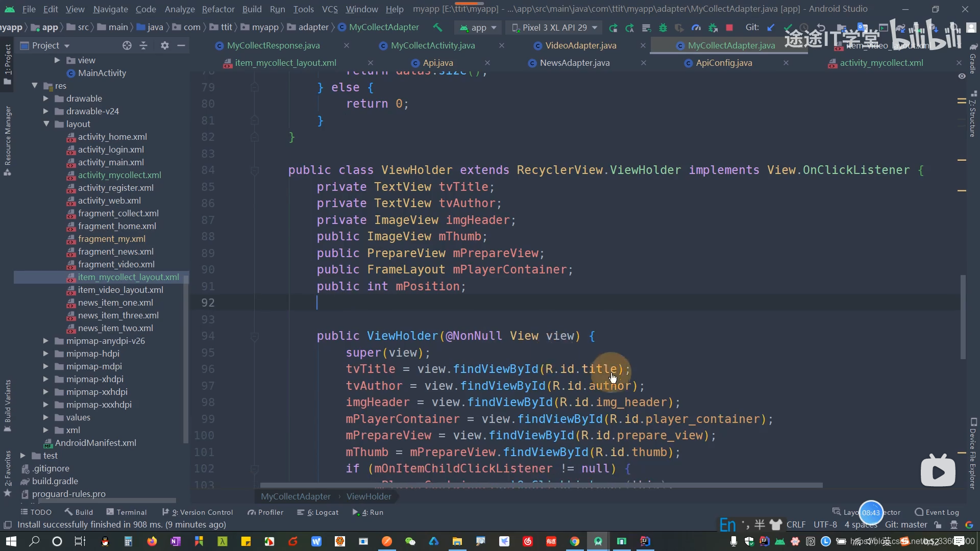
Task: Toggle the Build Variants side panel
Action: click(x=7, y=406)
